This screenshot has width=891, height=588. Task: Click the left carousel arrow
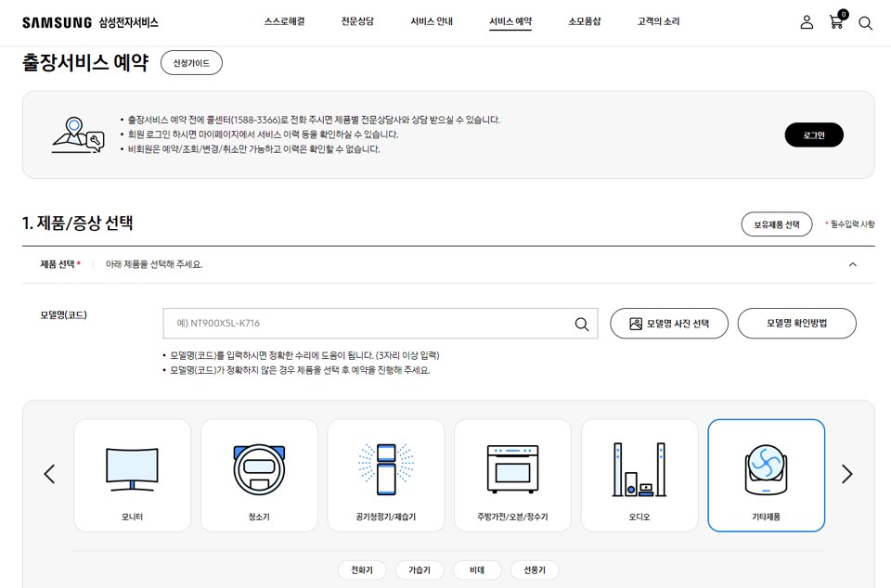(49, 474)
